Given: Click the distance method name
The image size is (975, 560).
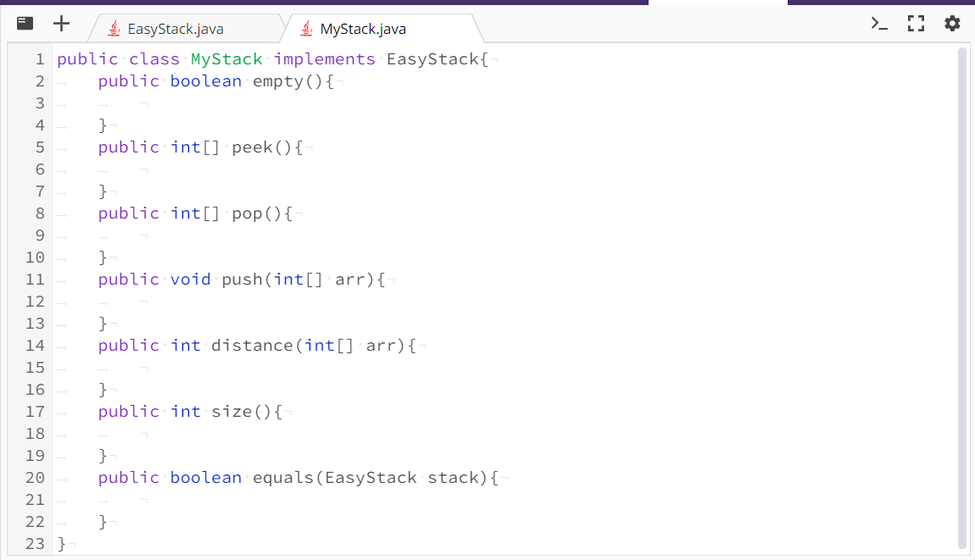Looking at the screenshot, I should pos(252,345).
